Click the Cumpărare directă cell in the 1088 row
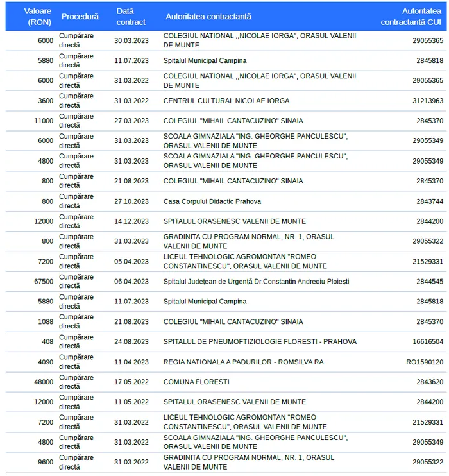449x476 pixels. click(76, 321)
